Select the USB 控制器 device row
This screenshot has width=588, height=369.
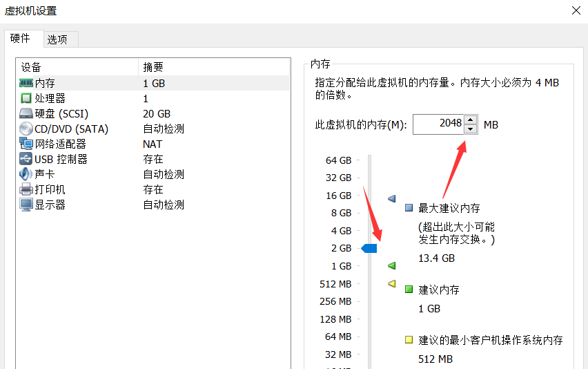pyautogui.click(x=154, y=159)
